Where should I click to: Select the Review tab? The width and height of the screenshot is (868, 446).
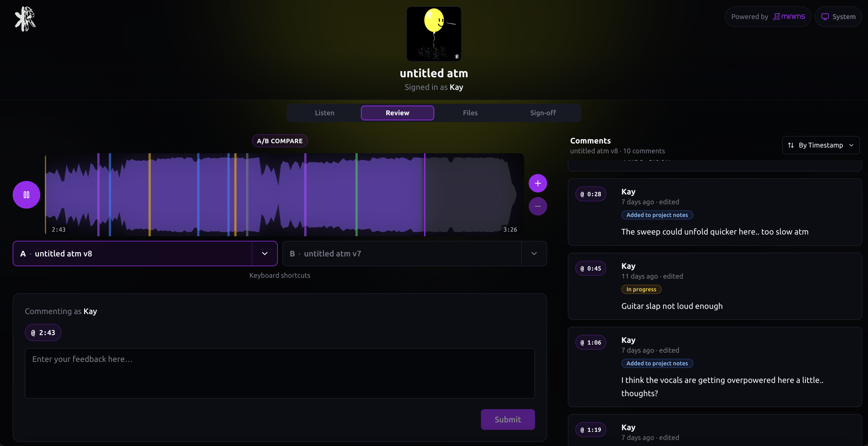coord(398,113)
